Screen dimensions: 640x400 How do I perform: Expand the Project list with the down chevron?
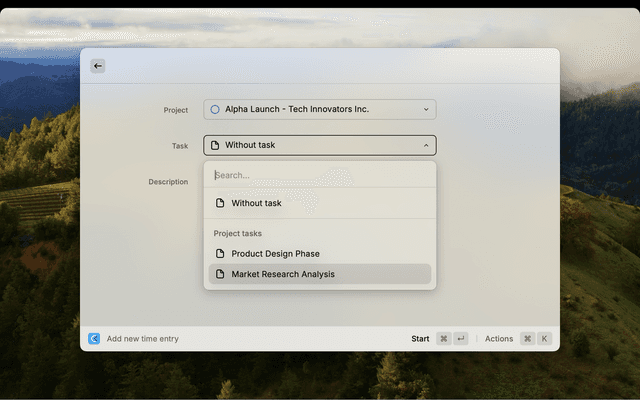tap(426, 109)
